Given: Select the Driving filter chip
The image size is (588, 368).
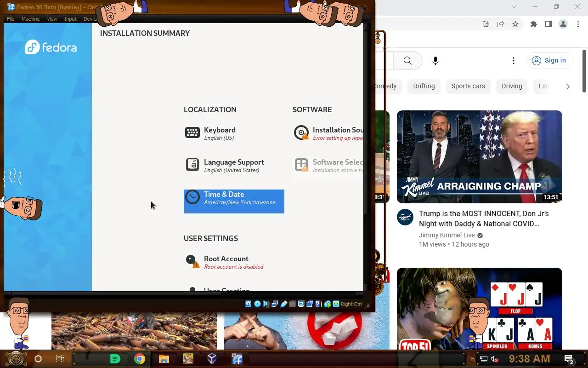Looking at the screenshot, I should [x=512, y=86].
